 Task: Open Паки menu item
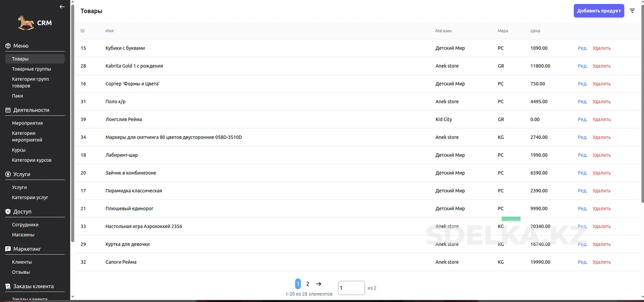pyautogui.click(x=17, y=96)
